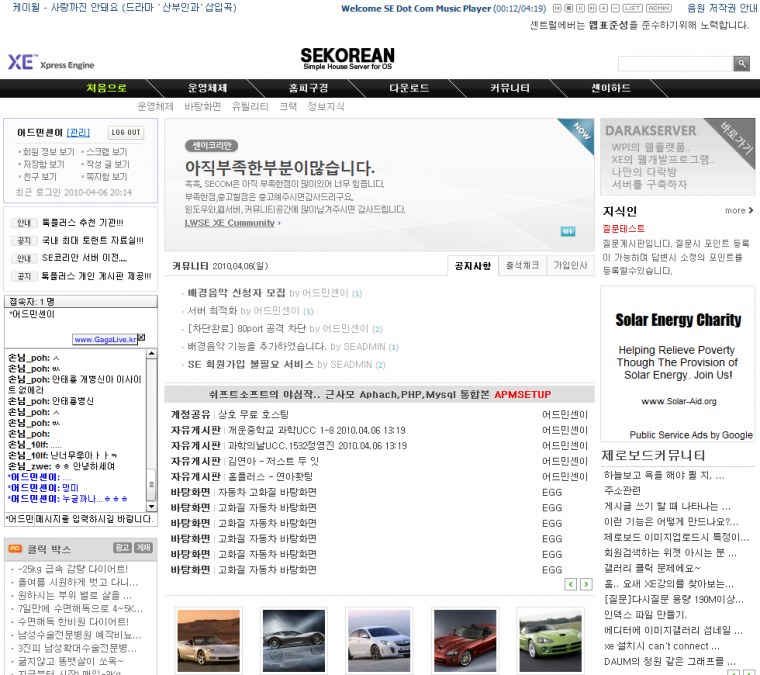The height and width of the screenshot is (675, 760).
Task: Open the 질문테스트 red link
Action: point(623,229)
